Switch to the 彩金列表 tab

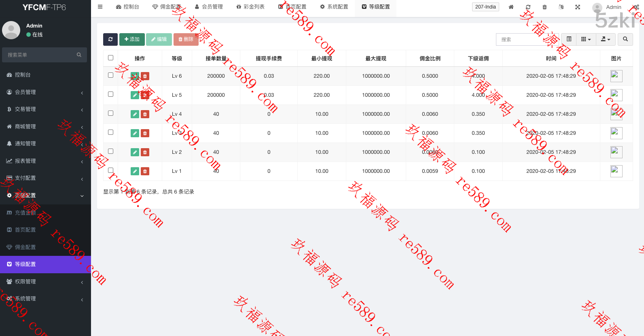pos(250,7)
